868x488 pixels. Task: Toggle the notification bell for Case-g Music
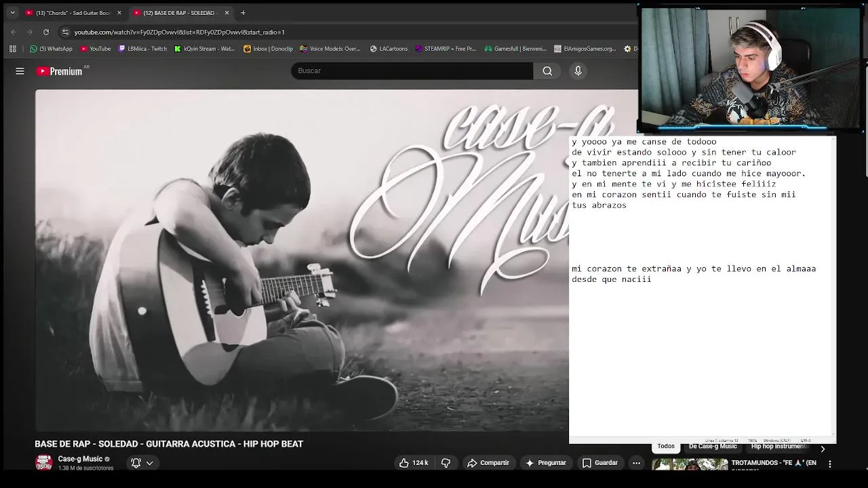pos(136,463)
